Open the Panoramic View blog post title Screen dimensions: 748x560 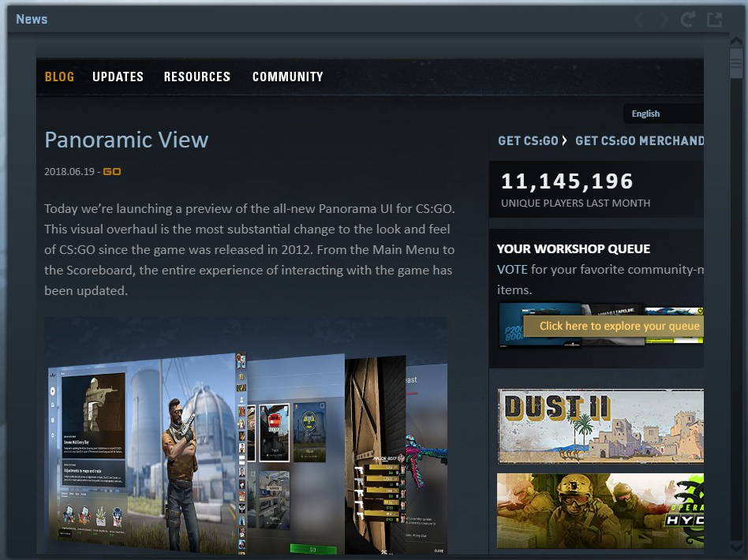pyautogui.click(x=126, y=140)
